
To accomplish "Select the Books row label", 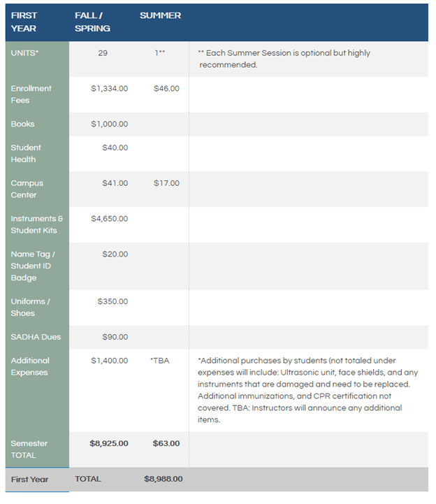I will tap(22, 124).
